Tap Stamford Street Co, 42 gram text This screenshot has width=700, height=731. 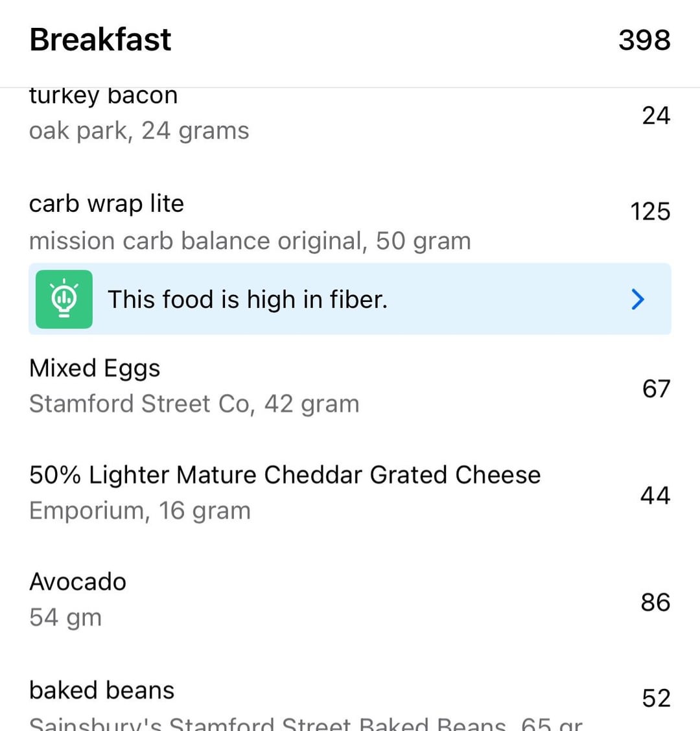(x=194, y=404)
